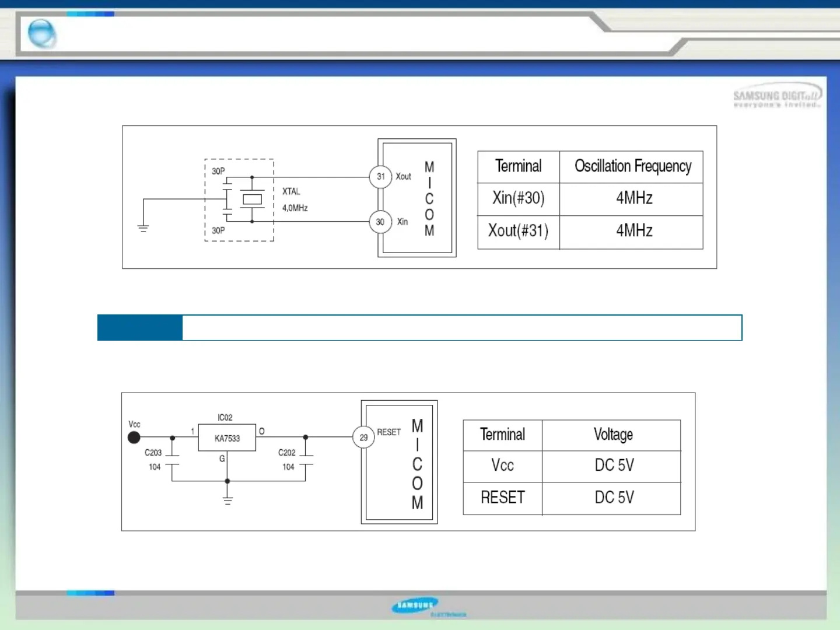Image resolution: width=840 pixels, height=630 pixels.
Task: Click the "G" ground pin label on KA7533
Action: pos(222,459)
